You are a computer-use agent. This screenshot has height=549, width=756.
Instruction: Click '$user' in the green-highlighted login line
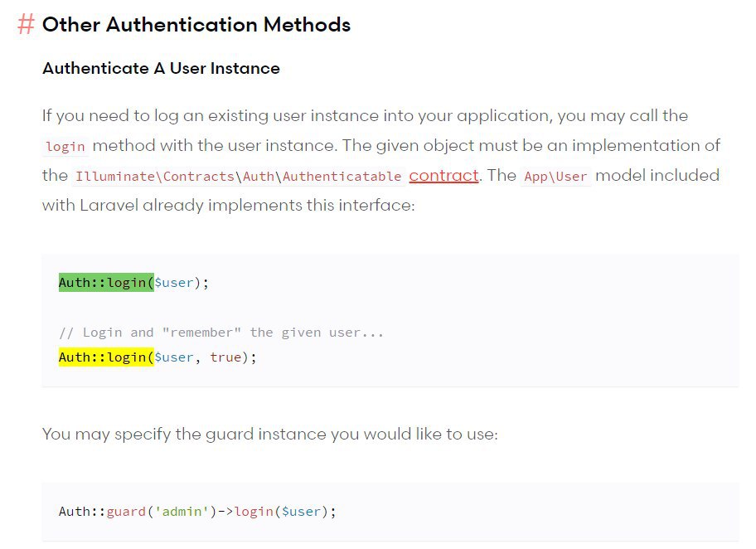(x=173, y=282)
